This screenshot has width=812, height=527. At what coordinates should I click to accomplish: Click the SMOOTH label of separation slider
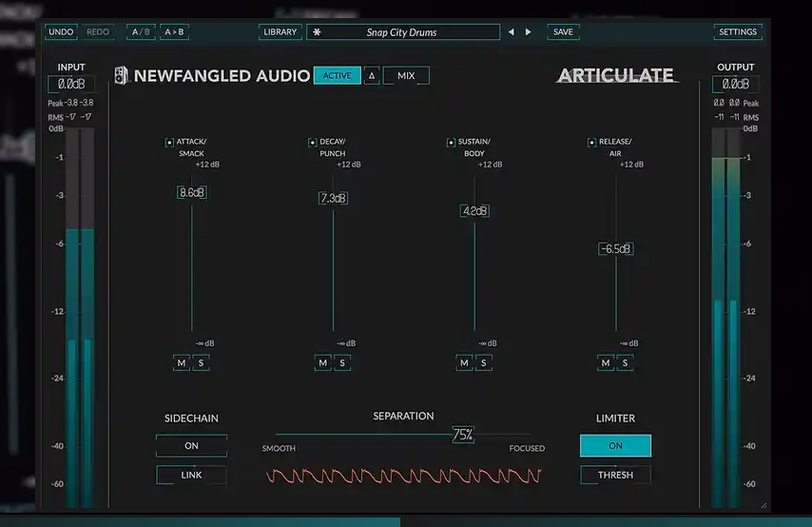[279, 448]
